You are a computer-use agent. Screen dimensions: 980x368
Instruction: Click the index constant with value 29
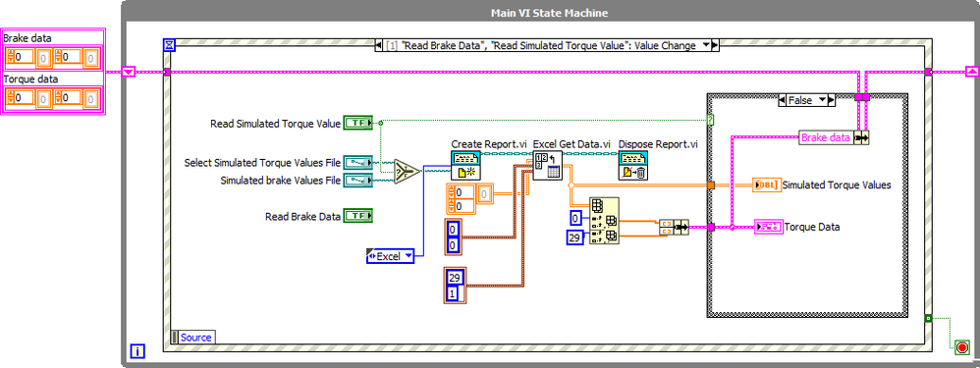coord(575,237)
